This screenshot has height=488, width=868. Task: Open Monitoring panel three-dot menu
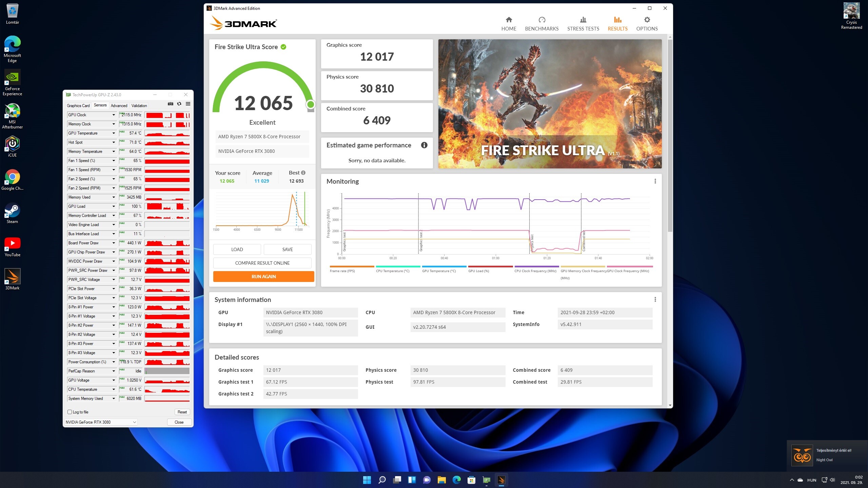(655, 181)
